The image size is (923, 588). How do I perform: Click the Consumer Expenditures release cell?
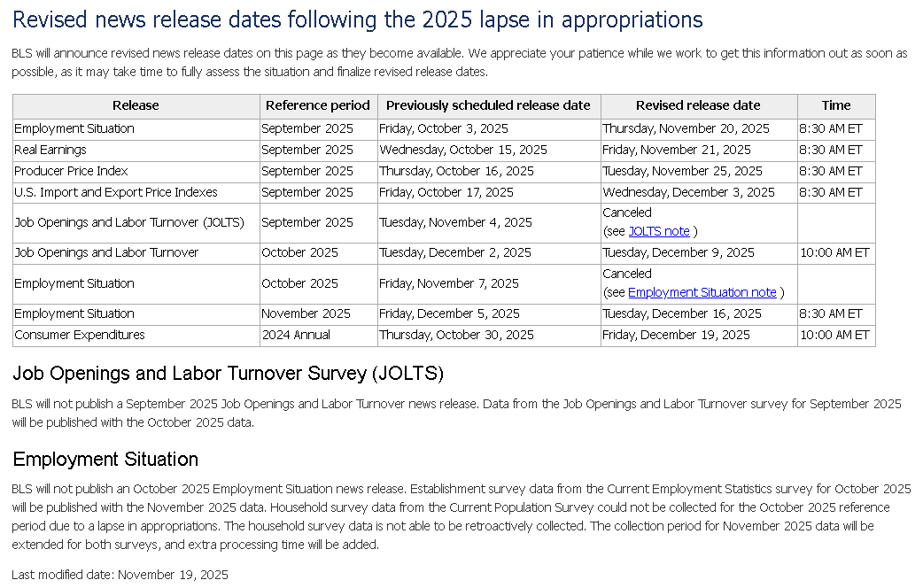(x=79, y=335)
